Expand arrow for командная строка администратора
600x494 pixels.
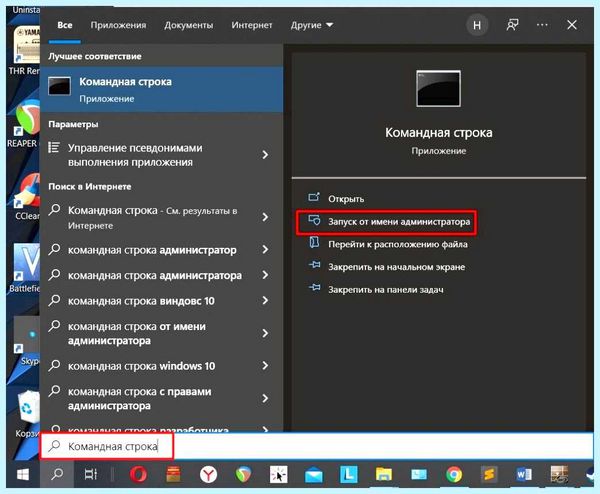pyautogui.click(x=265, y=275)
